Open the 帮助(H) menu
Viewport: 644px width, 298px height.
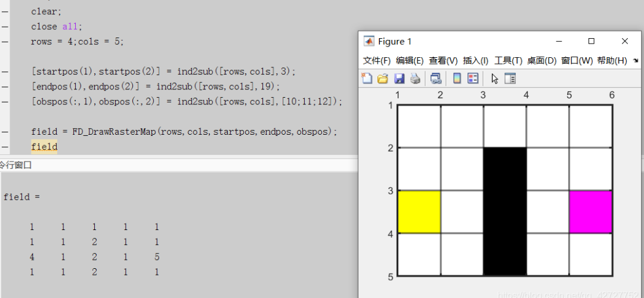point(612,61)
